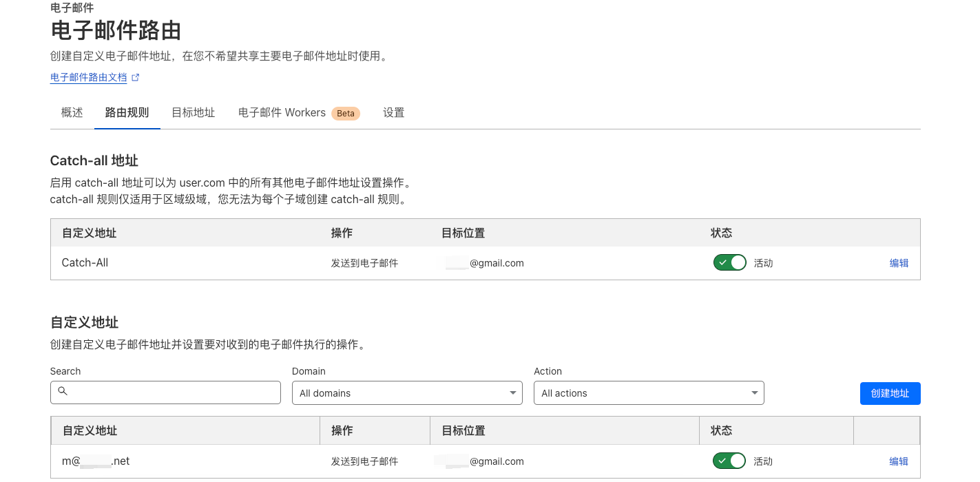Select the 电子邮件 Workers tab
The image size is (980, 482).
pos(282,113)
